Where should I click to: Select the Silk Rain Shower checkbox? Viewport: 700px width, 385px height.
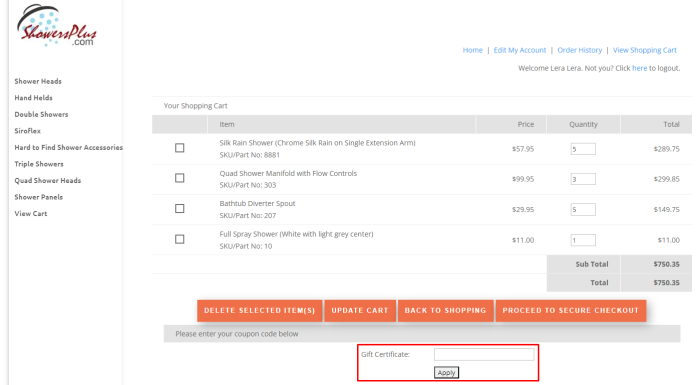click(x=179, y=148)
